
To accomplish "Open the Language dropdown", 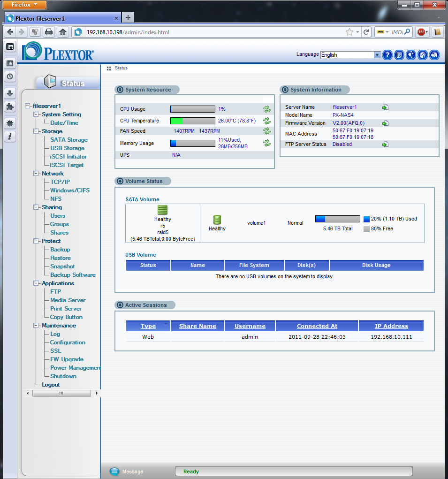I will (350, 55).
